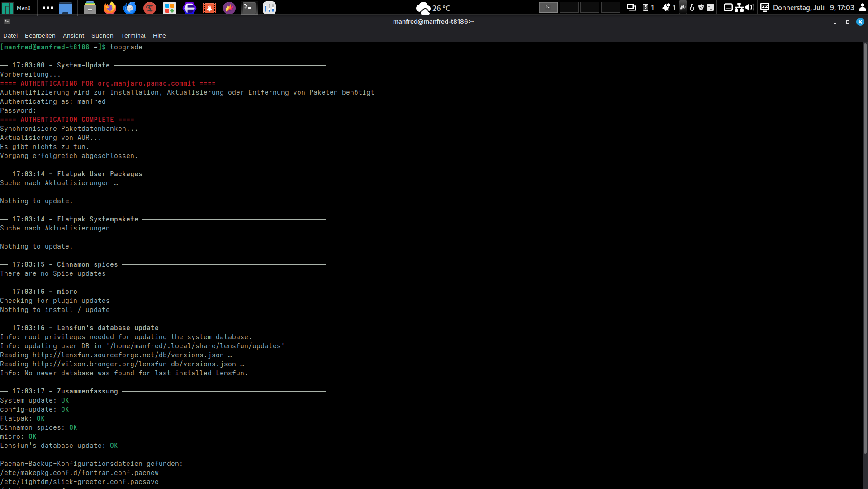Click the wilson.bronger.org lensfun-db URL
The width and height of the screenshot is (868, 489).
coord(134,364)
